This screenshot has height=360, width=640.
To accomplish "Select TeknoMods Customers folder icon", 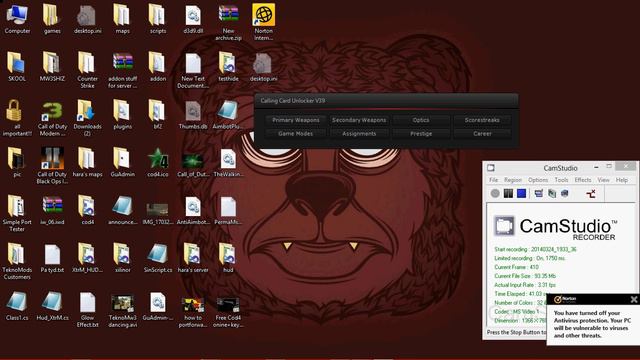I will pyautogui.click(x=17, y=261).
